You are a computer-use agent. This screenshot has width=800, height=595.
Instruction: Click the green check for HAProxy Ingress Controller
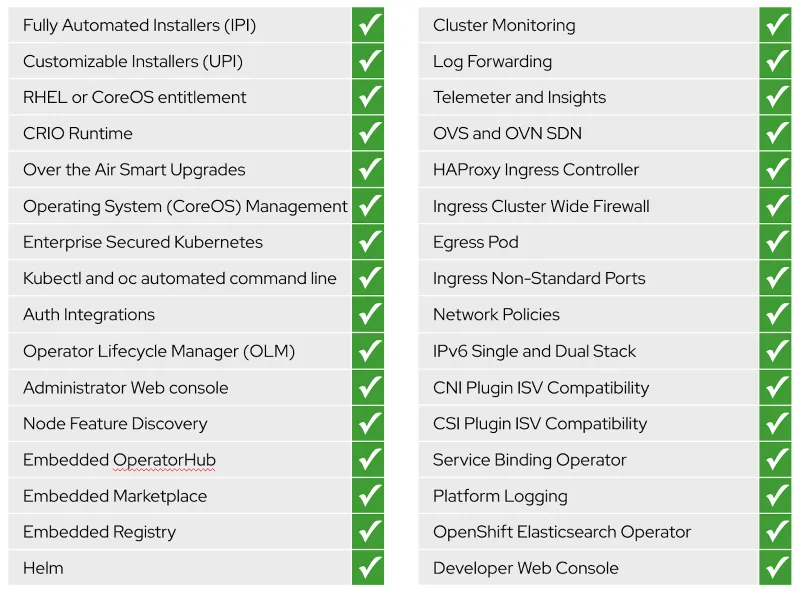point(775,170)
